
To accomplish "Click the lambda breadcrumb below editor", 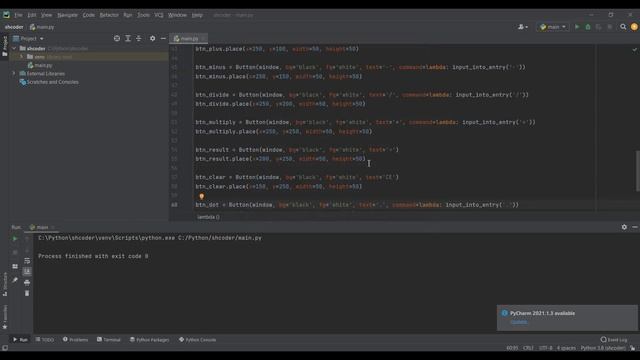I will point(208,217).
